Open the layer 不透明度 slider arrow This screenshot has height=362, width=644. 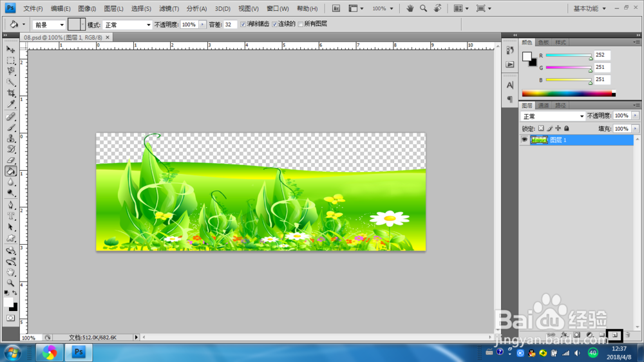click(636, 116)
